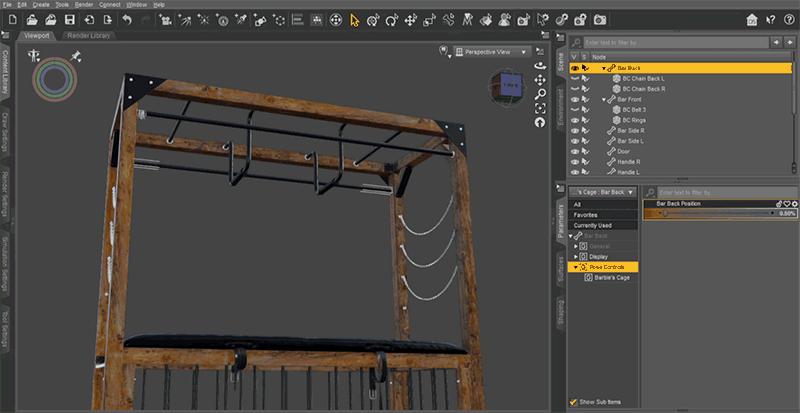Expand the Display group in Parameters

(x=577, y=256)
